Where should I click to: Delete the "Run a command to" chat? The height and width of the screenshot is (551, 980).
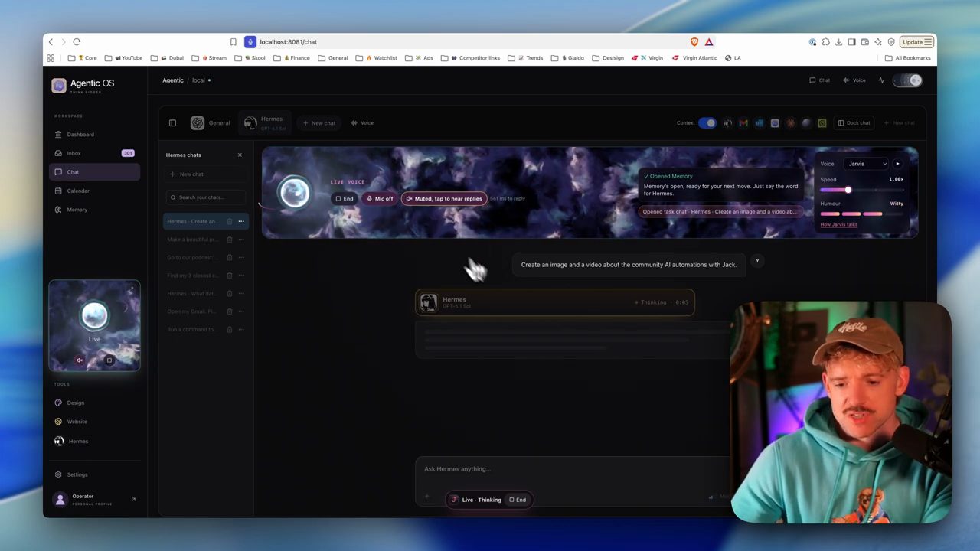(x=229, y=330)
